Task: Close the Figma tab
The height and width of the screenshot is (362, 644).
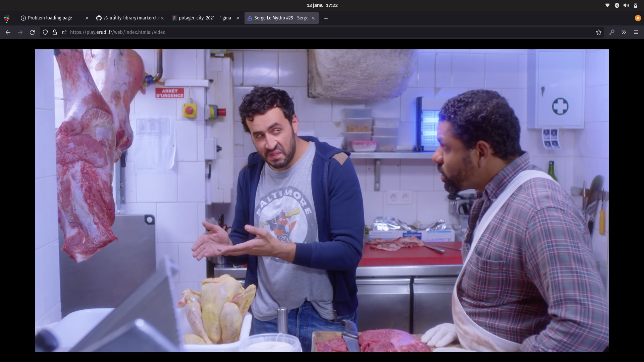Action: click(x=238, y=18)
